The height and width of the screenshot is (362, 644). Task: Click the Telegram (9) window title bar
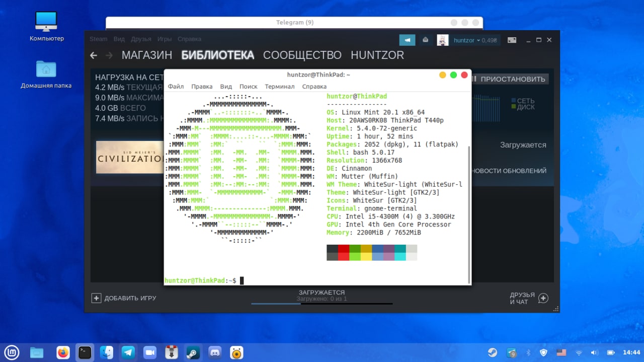click(294, 23)
